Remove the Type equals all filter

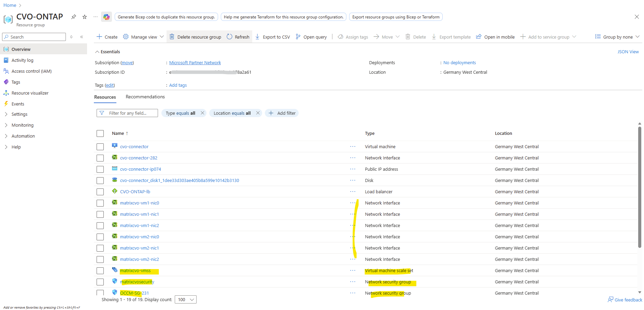point(202,113)
